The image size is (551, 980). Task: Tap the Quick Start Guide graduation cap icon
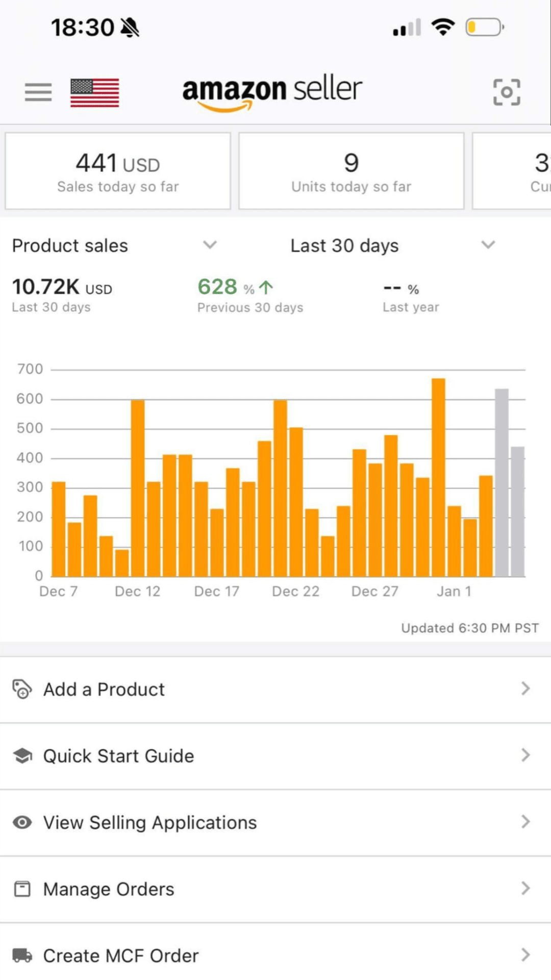(x=22, y=755)
